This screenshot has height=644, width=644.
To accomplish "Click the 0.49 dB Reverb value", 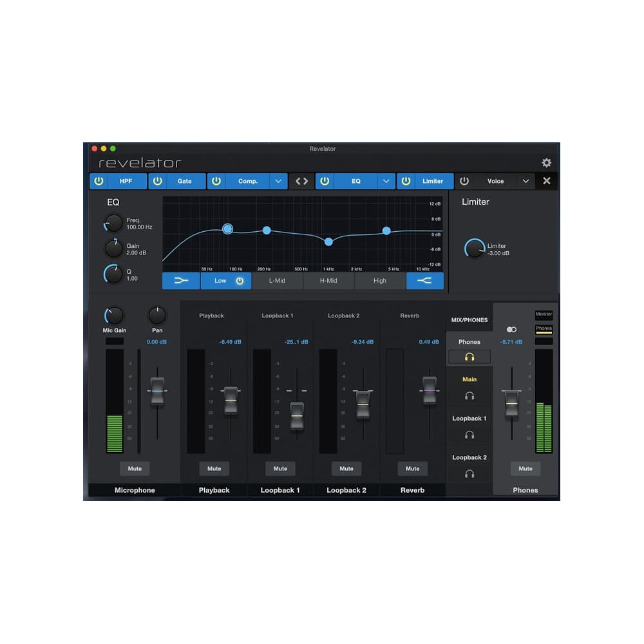I will (x=429, y=342).
